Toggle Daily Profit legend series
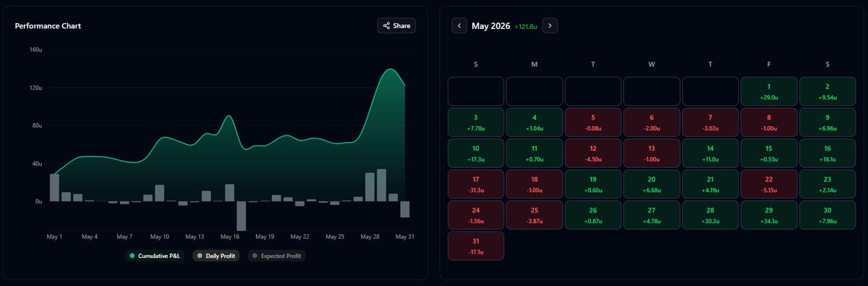 216,256
